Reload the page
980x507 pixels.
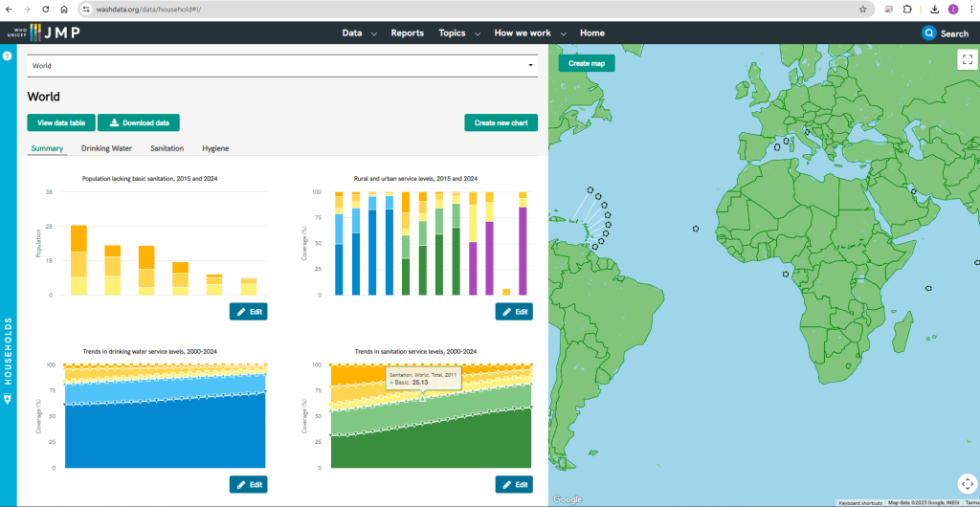click(45, 9)
